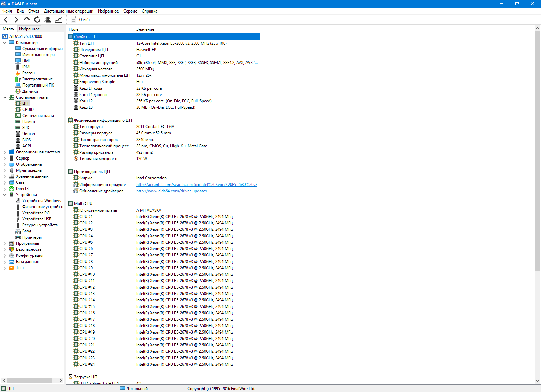Expand the Операционная система tree node
This screenshot has width=541, height=392.
[5, 152]
